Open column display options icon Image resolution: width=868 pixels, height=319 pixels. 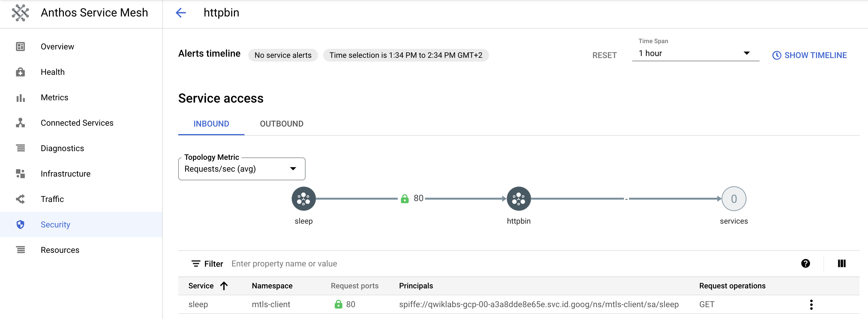click(x=841, y=264)
